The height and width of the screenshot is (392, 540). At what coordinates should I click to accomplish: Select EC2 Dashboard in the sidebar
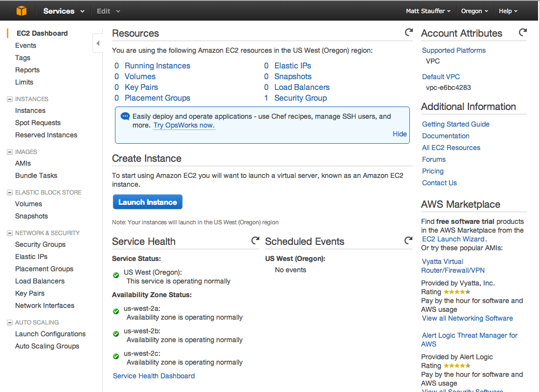(42, 33)
